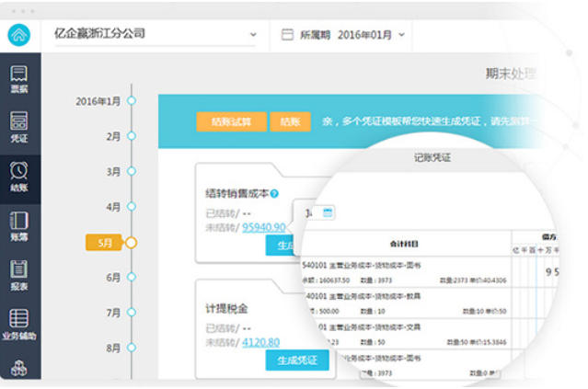The height and width of the screenshot is (389, 588).
Task: Select the 8月 timeline node
Action: click(132, 348)
